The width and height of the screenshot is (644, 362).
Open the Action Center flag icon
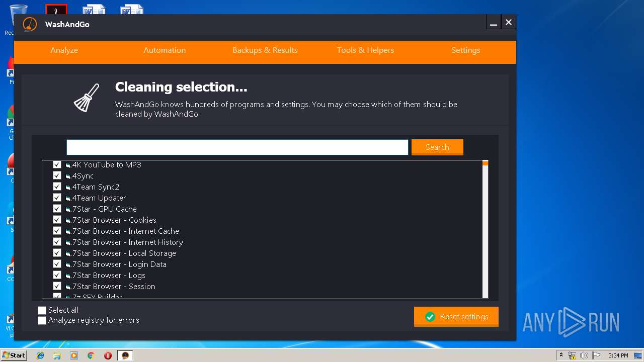coord(596,355)
